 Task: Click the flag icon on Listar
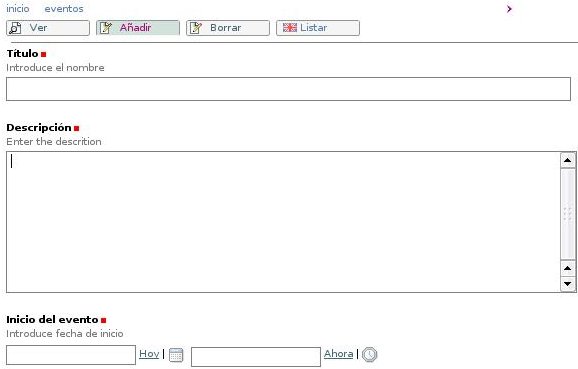pyautogui.click(x=290, y=27)
